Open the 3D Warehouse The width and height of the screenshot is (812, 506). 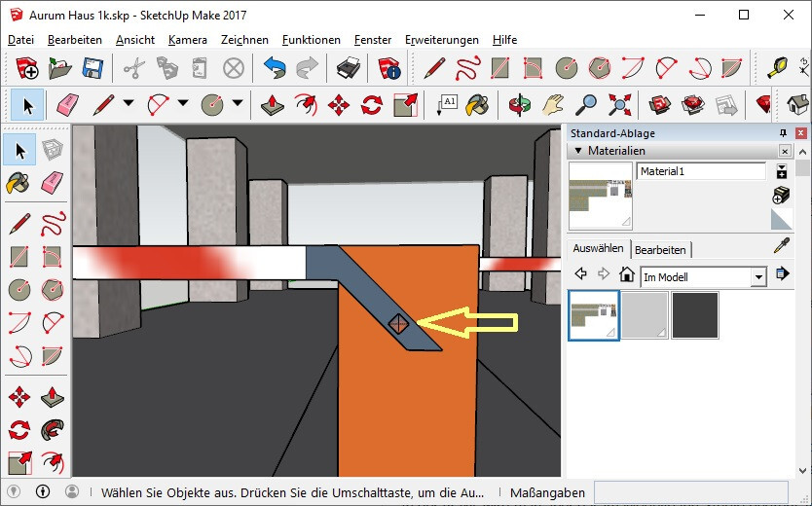[x=660, y=105]
